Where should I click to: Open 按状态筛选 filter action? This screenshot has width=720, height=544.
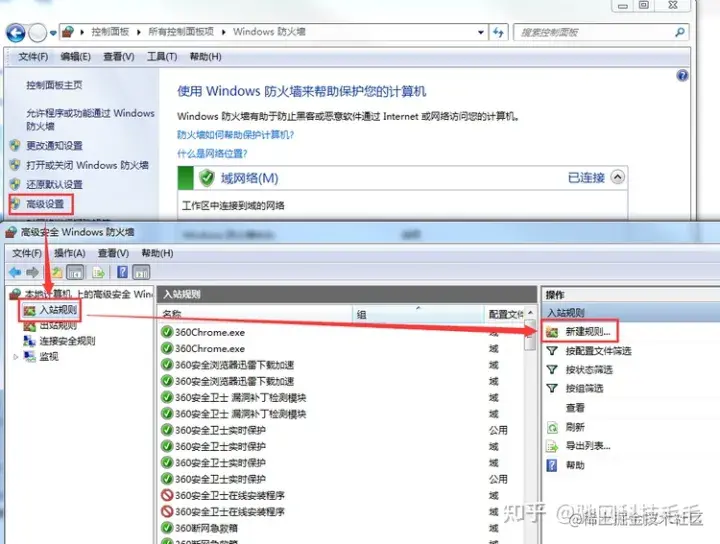pos(589,370)
